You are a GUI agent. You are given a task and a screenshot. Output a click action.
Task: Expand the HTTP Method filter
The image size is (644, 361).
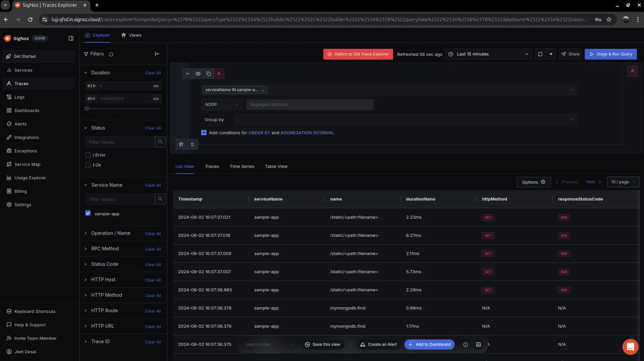86,295
